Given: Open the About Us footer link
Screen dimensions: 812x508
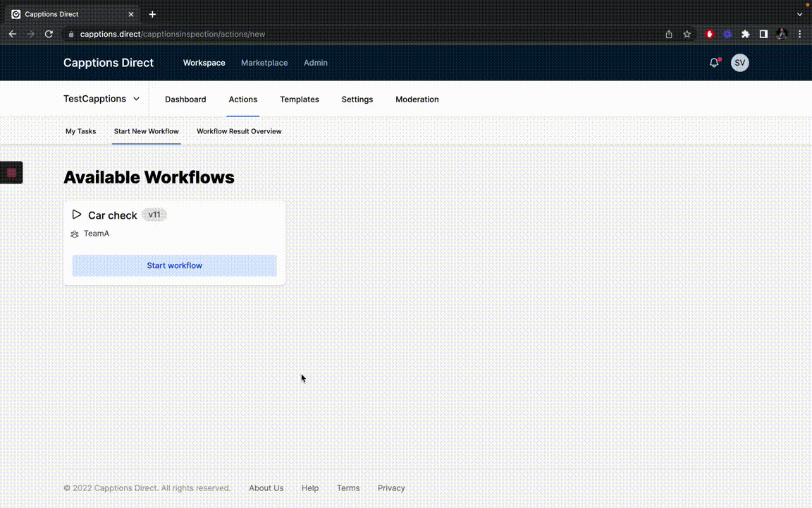Looking at the screenshot, I should [266, 488].
